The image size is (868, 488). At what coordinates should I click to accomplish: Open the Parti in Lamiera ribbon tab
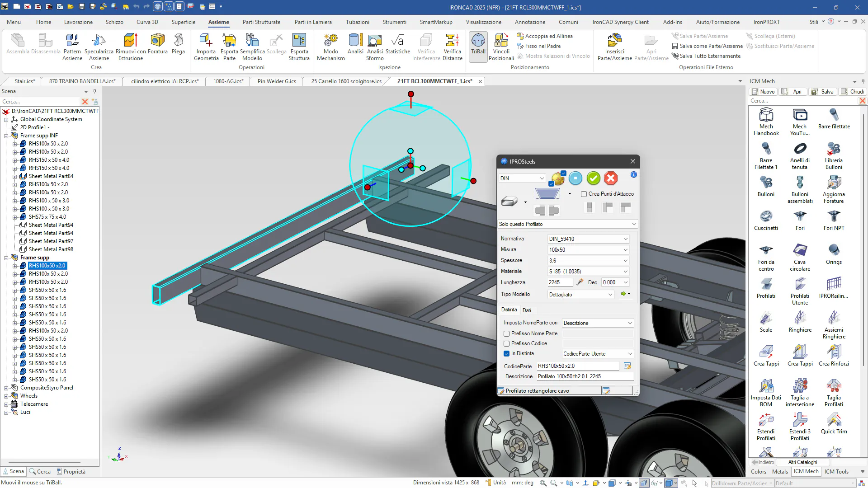313,22
